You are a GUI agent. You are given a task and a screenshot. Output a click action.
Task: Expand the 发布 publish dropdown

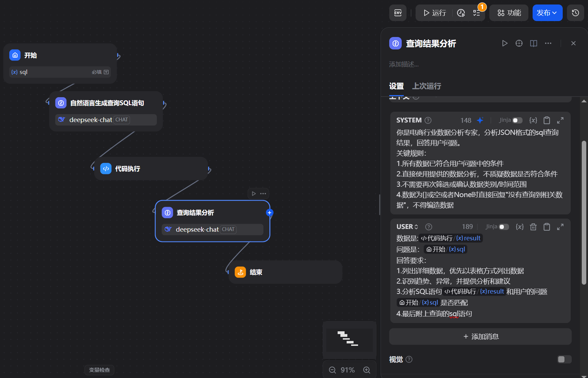(547, 13)
